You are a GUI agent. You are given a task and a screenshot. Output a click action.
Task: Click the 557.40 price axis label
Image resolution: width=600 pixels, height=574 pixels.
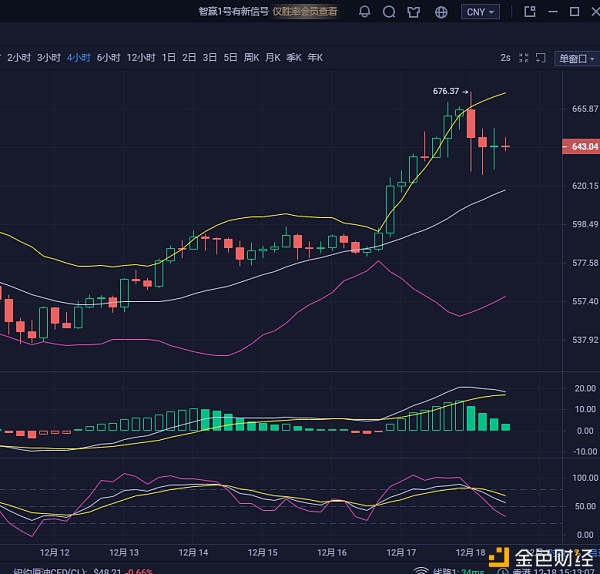pos(585,302)
